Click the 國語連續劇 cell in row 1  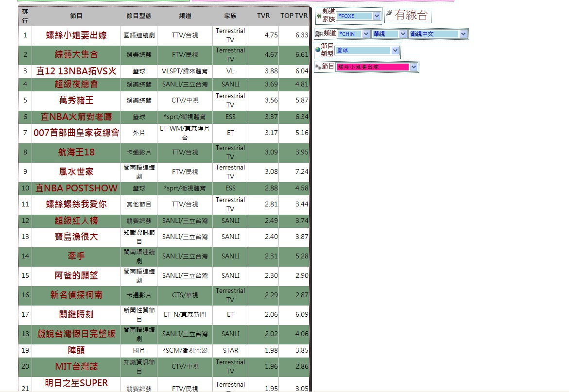pos(139,35)
